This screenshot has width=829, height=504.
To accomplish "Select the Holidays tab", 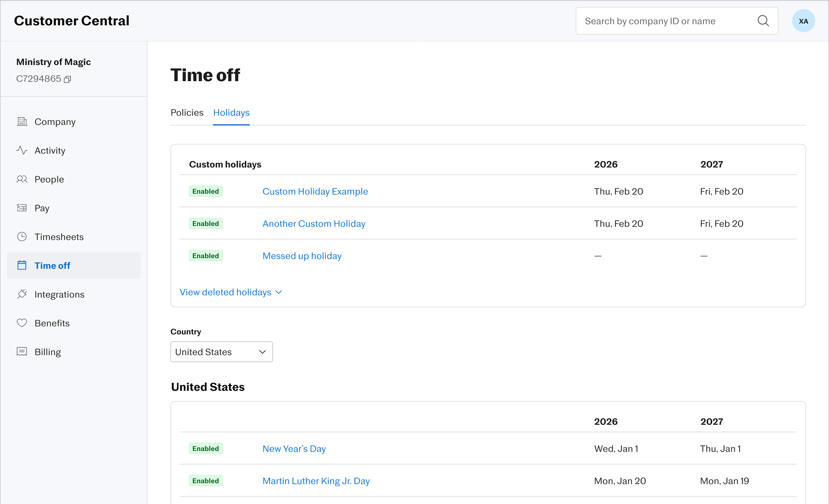I will click(231, 113).
